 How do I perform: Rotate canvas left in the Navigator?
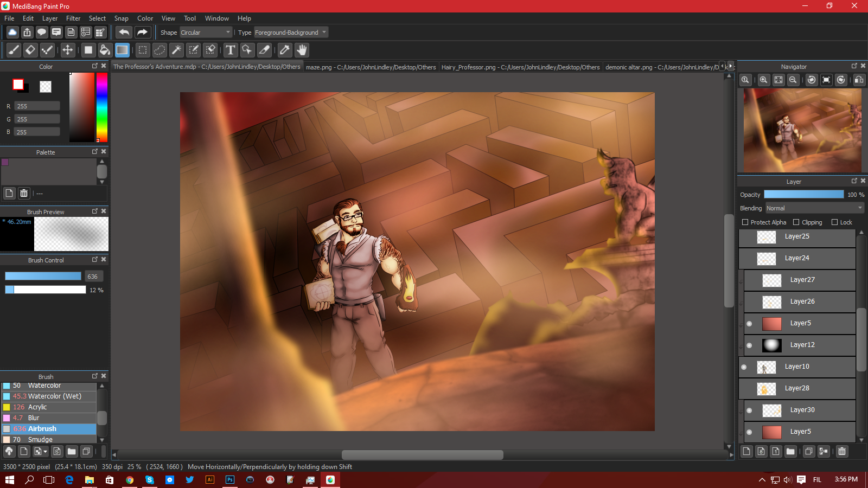[812, 80]
